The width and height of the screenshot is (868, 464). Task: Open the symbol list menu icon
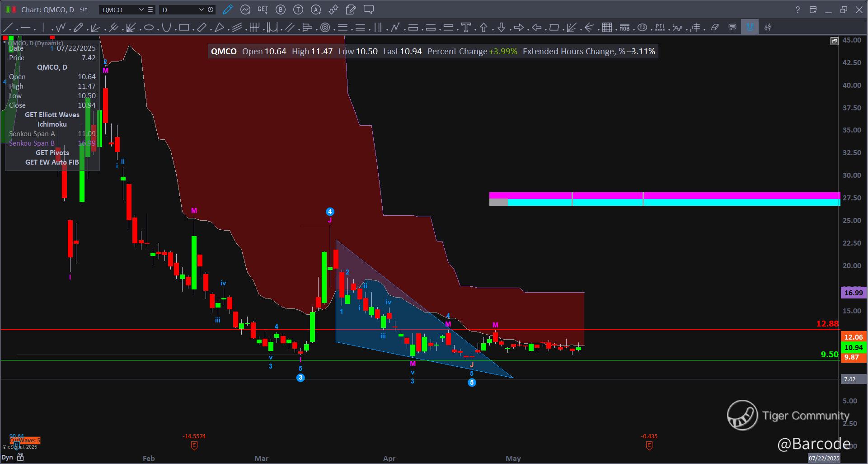[x=150, y=9]
